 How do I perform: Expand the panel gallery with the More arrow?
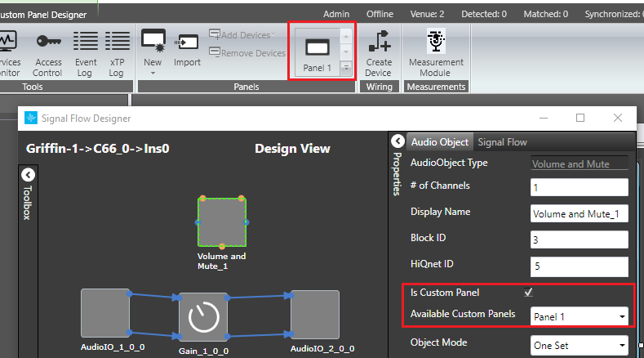point(346,68)
